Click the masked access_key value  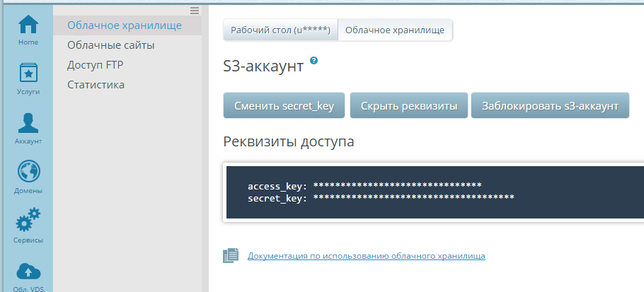(397, 186)
